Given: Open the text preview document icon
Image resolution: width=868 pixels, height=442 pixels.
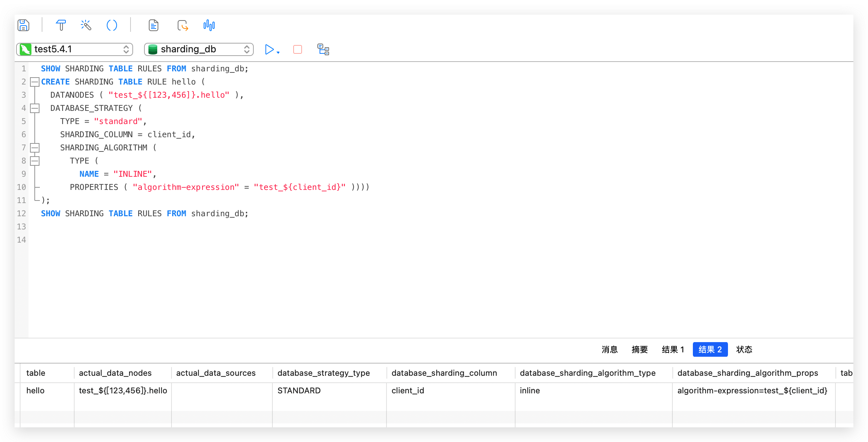Looking at the screenshot, I should pos(153,25).
